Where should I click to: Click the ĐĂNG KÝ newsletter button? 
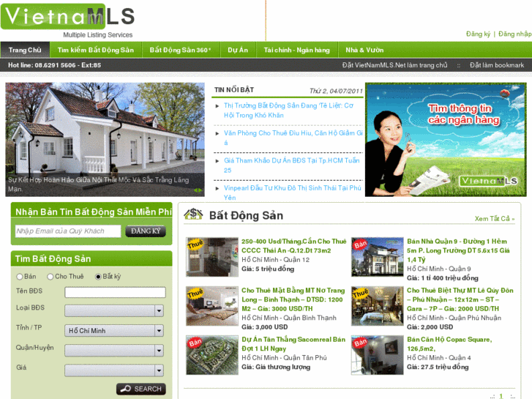(146, 231)
